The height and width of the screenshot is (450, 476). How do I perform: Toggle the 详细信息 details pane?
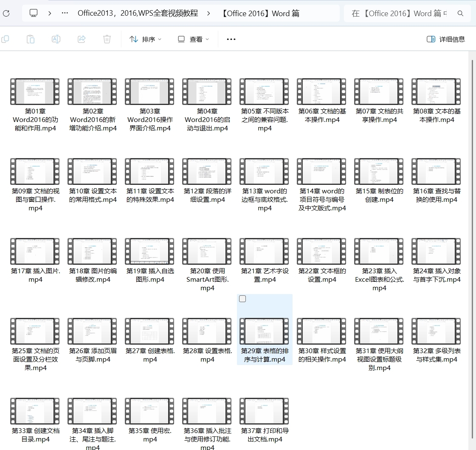click(446, 39)
